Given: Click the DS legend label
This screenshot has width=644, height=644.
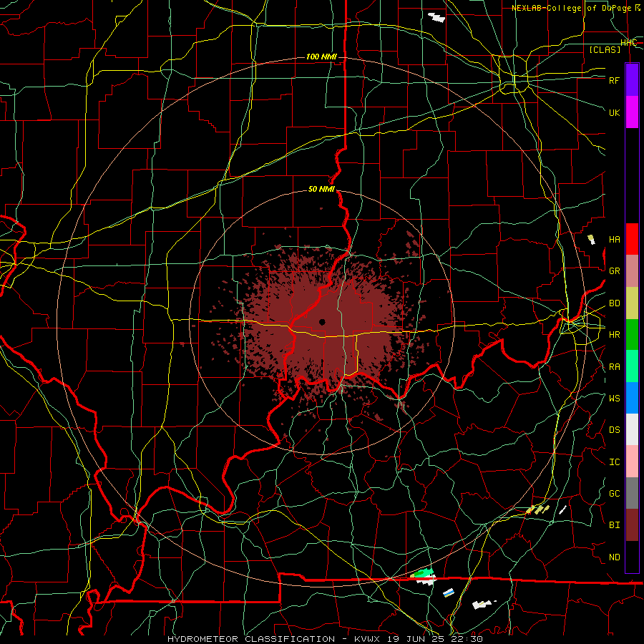Looking at the screenshot, I should [614, 430].
